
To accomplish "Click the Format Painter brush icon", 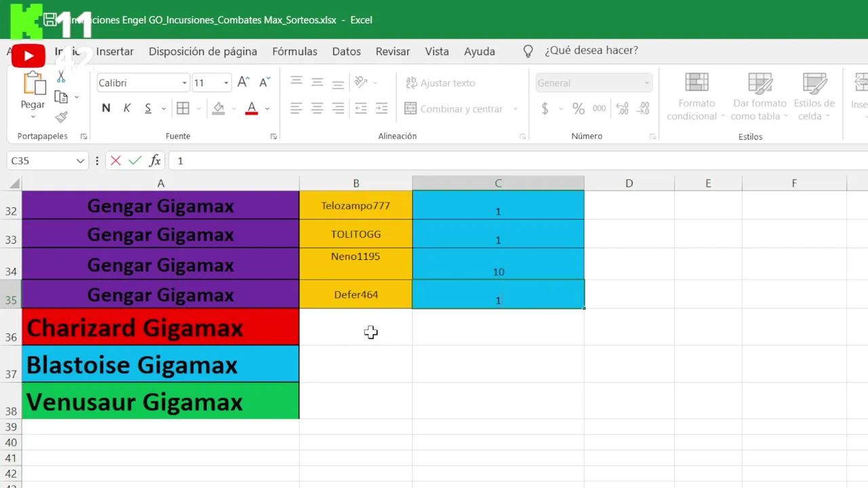I will coord(61,117).
